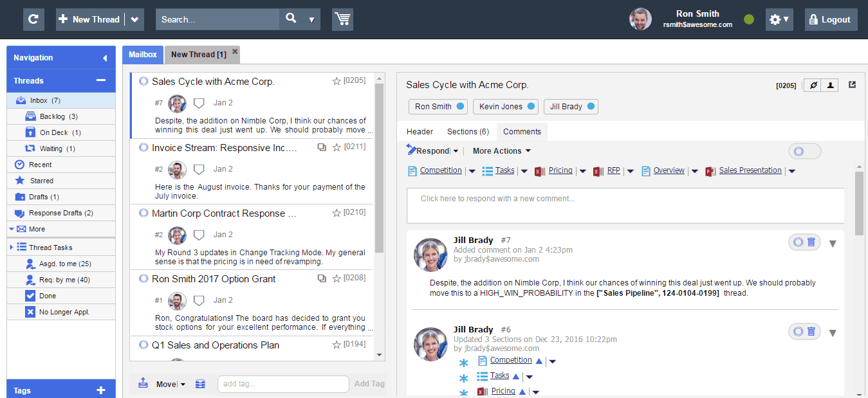Viewport: 868px width, 398px height.
Task: Click the add Tags plus icon
Action: pos(100,390)
